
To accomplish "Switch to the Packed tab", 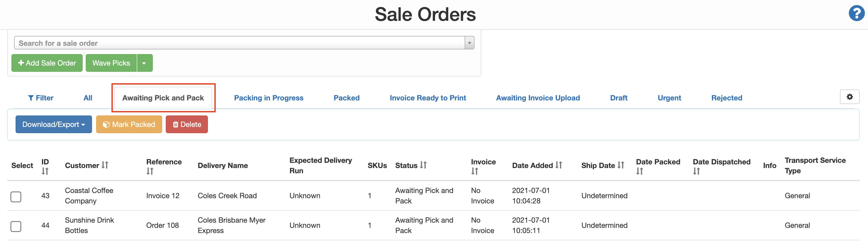I will [346, 98].
